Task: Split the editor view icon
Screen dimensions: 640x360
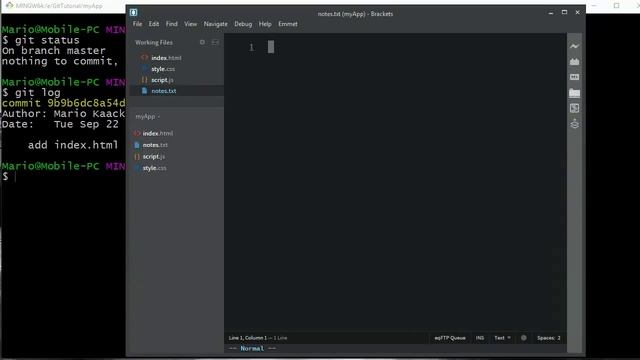Action: click(x=215, y=42)
